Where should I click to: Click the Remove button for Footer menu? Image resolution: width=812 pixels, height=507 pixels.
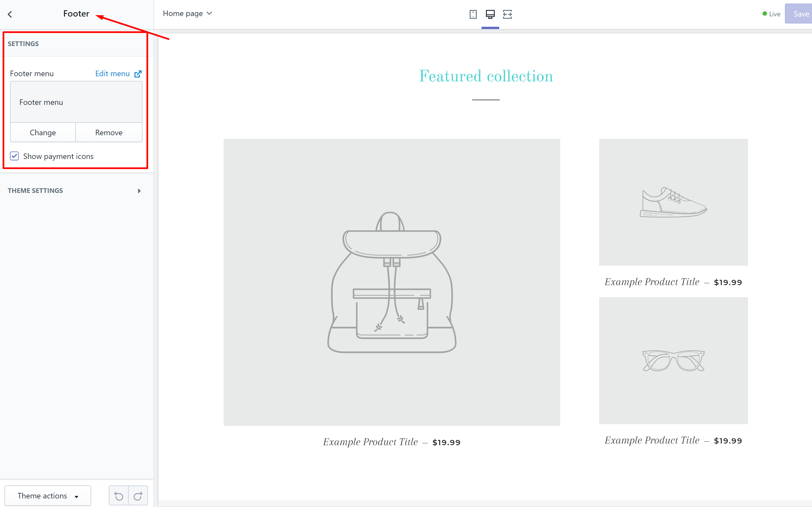(109, 131)
